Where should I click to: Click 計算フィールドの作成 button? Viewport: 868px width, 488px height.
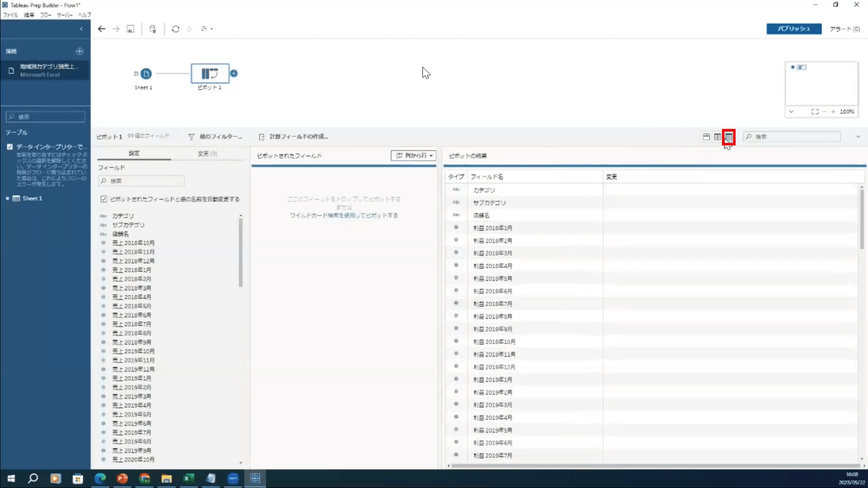(294, 136)
